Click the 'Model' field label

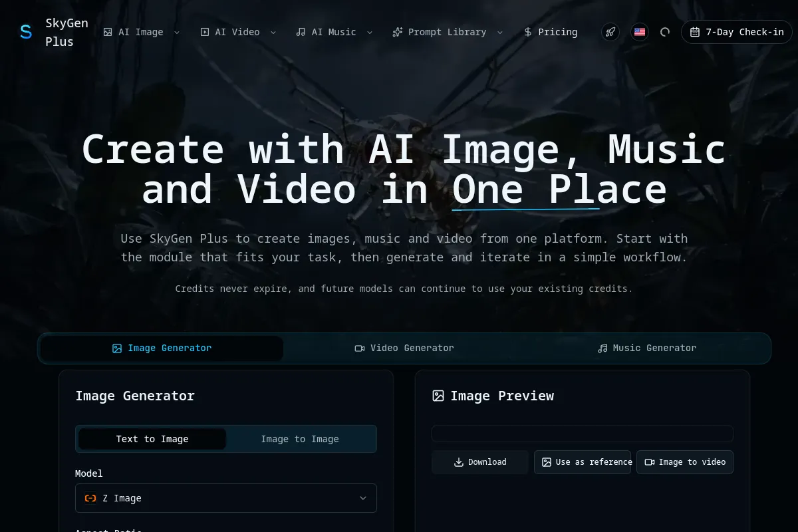click(x=89, y=473)
